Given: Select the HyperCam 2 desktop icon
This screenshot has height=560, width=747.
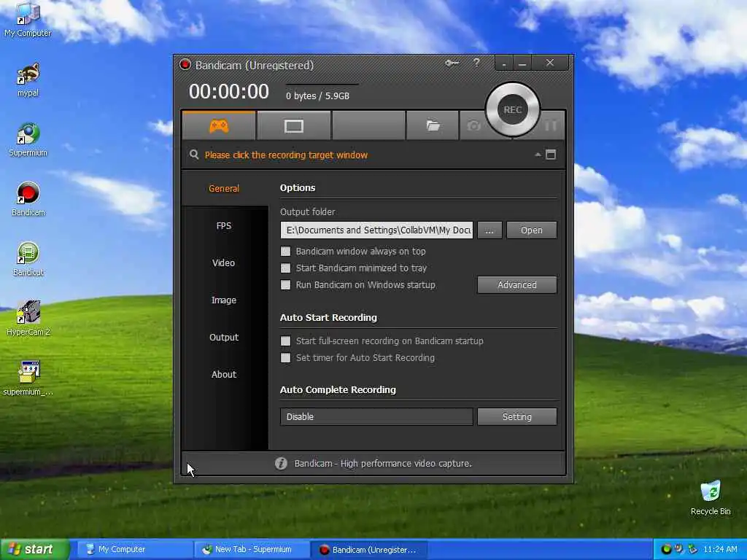Looking at the screenshot, I should [x=28, y=319].
